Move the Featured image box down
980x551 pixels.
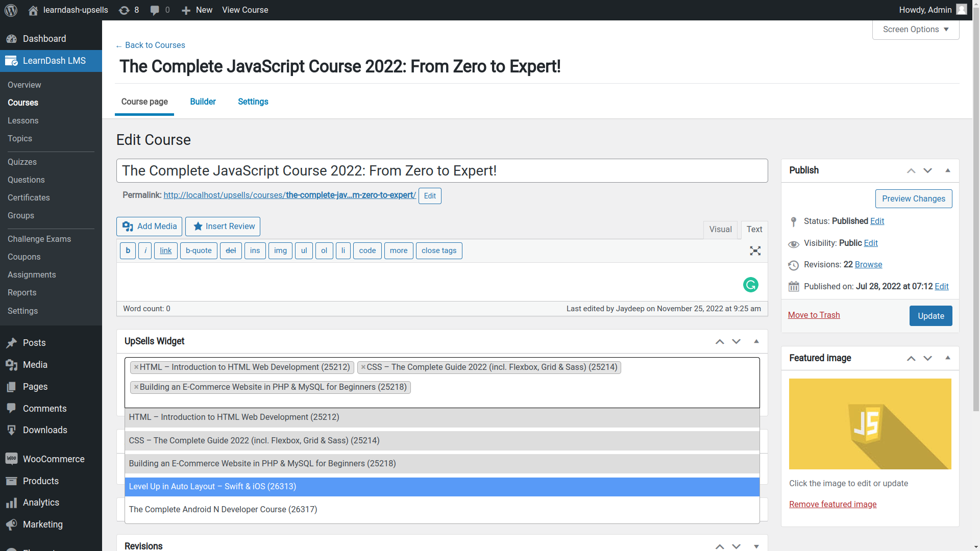click(x=928, y=359)
